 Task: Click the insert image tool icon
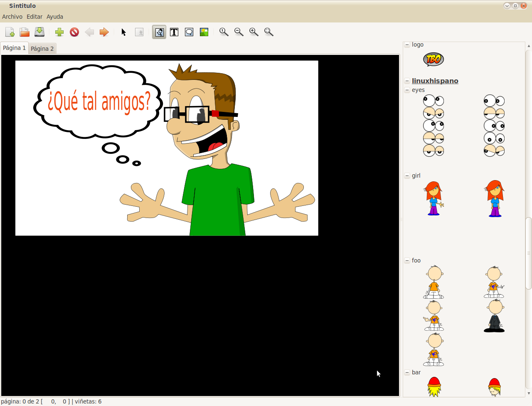(x=204, y=32)
